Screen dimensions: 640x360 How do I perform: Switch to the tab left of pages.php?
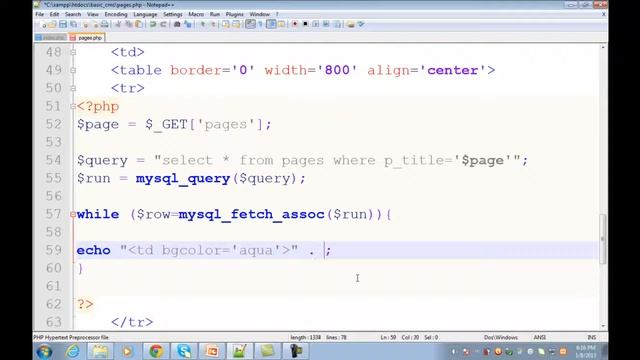point(51,38)
